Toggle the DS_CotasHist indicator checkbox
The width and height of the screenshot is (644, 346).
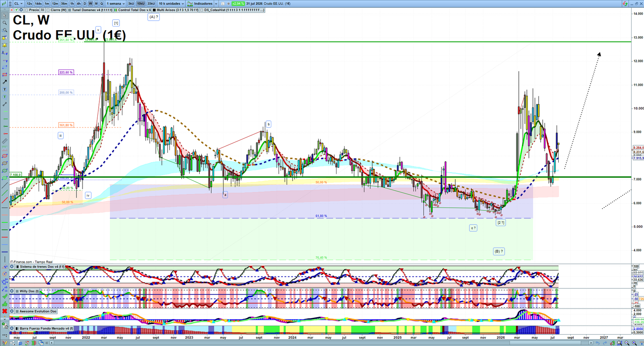click(202, 10)
